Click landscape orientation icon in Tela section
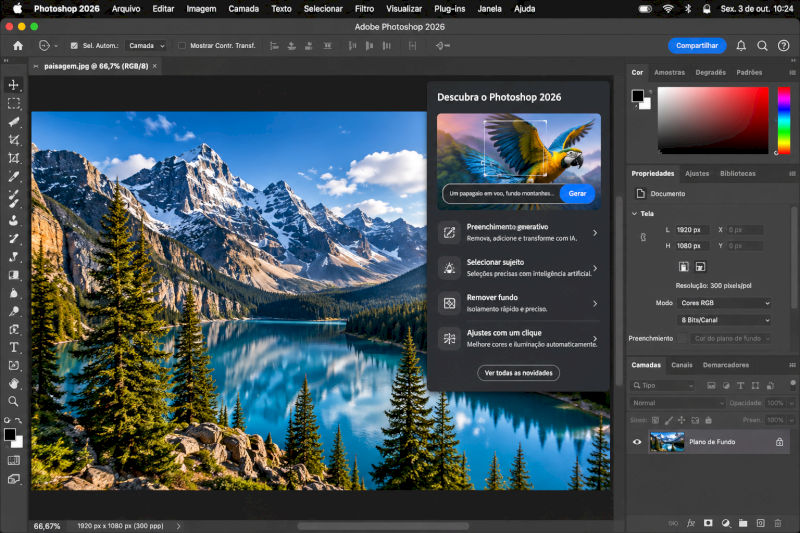The image size is (800, 533). 701,267
